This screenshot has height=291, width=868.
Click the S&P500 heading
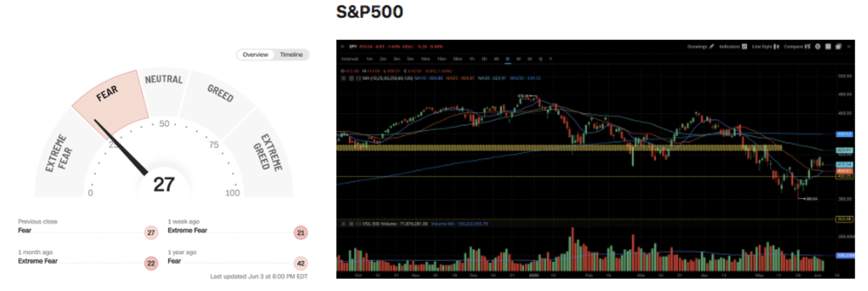click(370, 12)
